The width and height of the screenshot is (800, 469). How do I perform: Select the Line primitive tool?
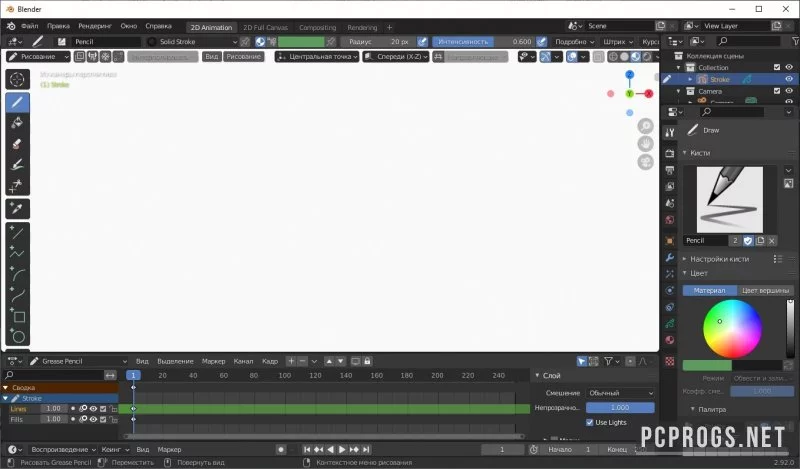tap(17, 233)
